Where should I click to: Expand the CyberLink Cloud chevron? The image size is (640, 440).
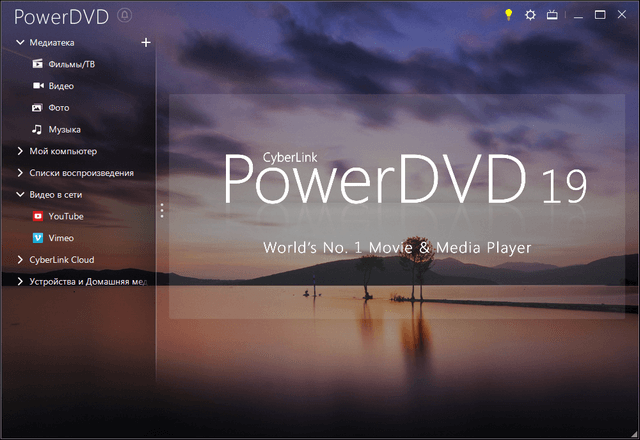pos(20,260)
